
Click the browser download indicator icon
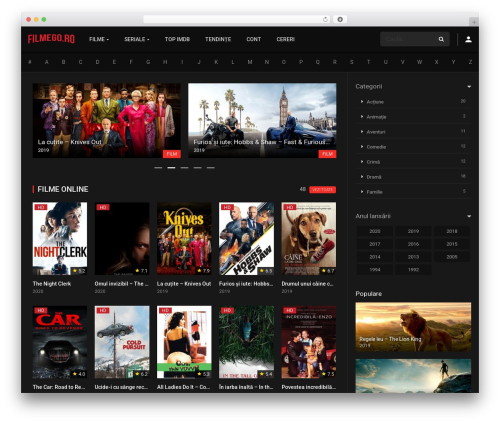pyautogui.click(x=340, y=19)
